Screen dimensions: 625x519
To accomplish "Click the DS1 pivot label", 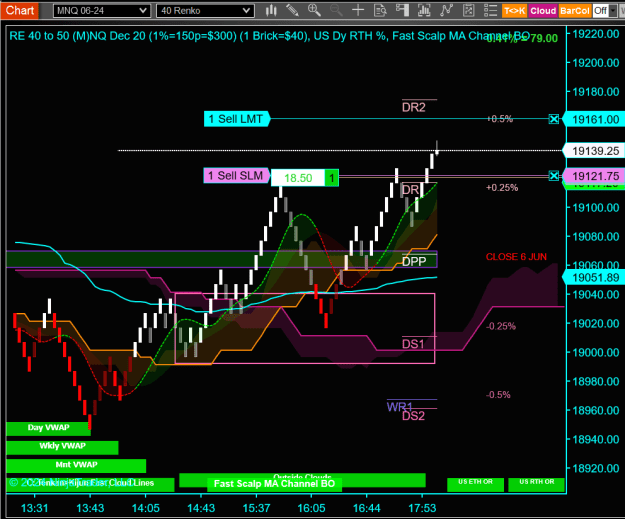I will click(x=413, y=344).
